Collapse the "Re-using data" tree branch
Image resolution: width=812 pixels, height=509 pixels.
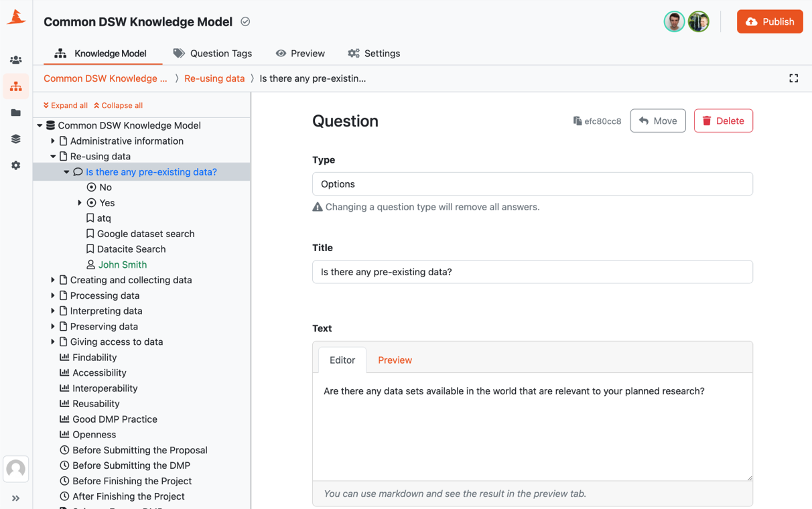coord(53,156)
